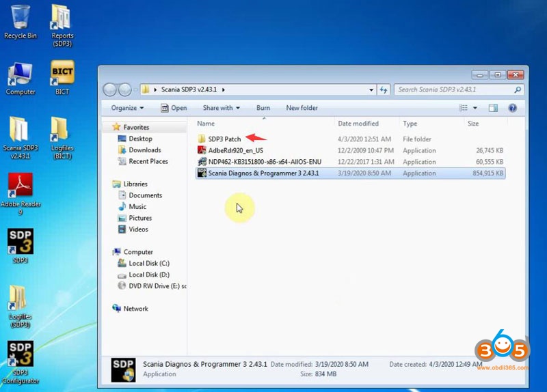Select Scania Diagnos & Programmer 3 2.43.1 name
Screen dimensions: 547x392
click(x=263, y=173)
